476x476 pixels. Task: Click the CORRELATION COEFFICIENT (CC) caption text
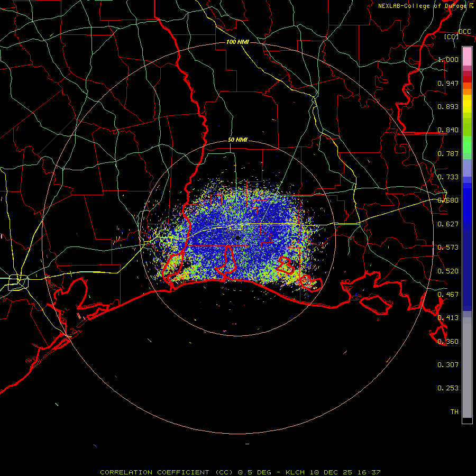pyautogui.click(x=167, y=472)
